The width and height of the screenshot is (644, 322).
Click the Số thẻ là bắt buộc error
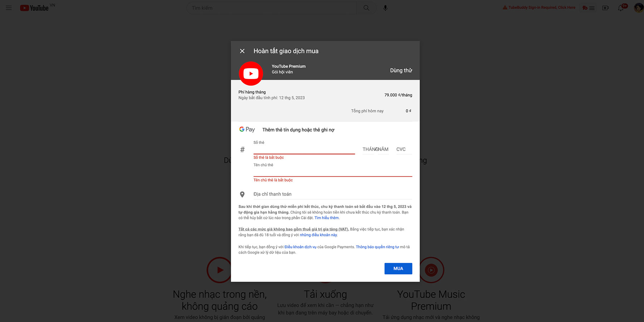point(269,157)
